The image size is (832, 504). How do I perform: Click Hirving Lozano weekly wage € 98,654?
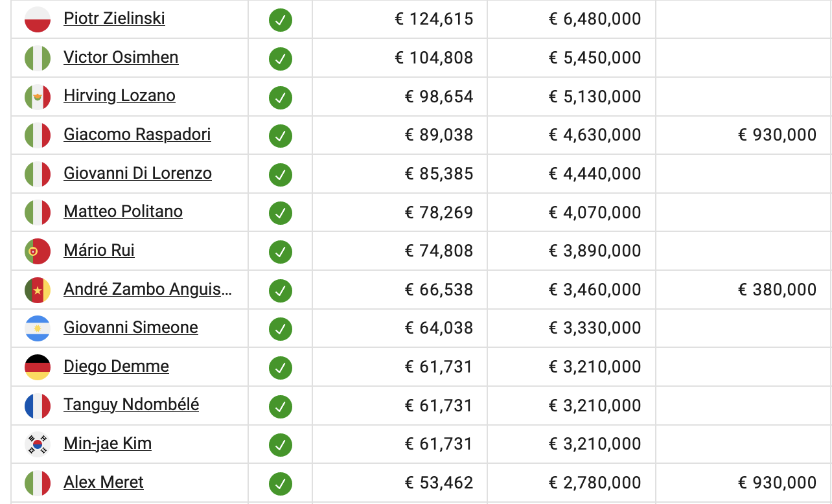(439, 97)
